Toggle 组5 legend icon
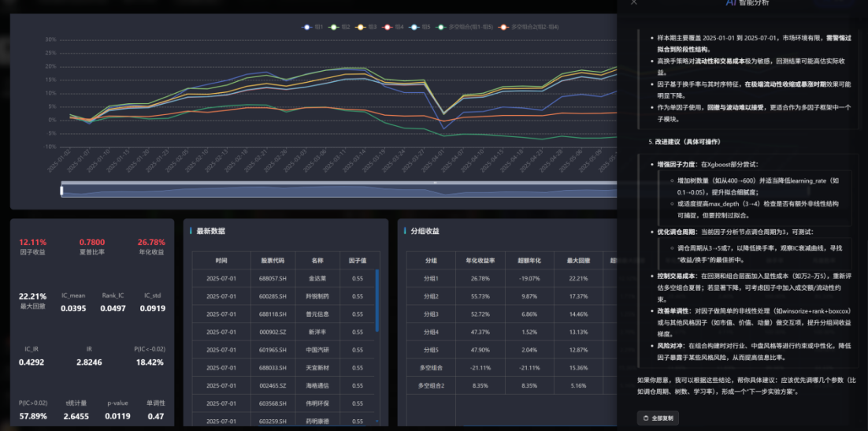 click(x=415, y=27)
